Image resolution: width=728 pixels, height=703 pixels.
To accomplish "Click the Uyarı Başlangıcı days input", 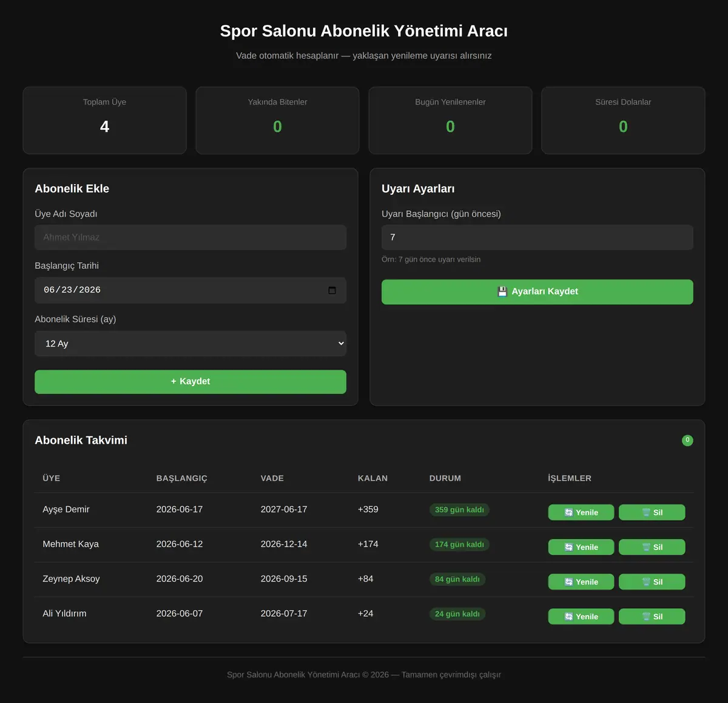I will click(538, 237).
